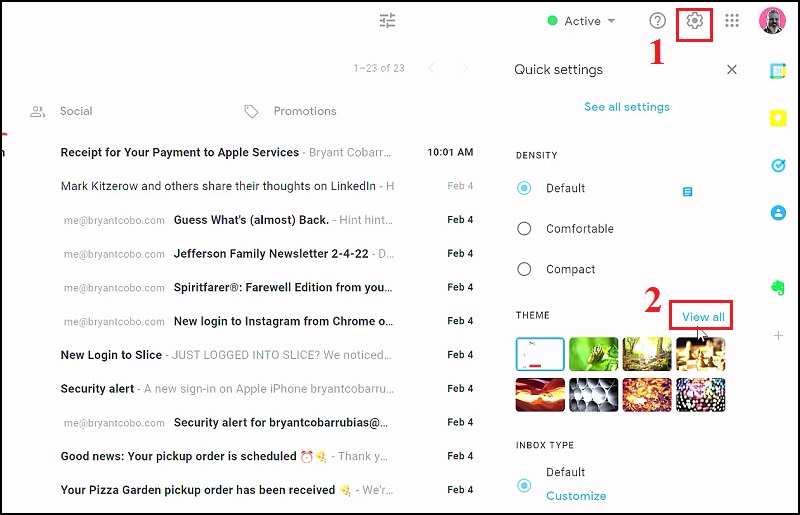800x515 pixels.
Task: Open Jefferson Family Newsletter 2-4-22 email
Action: coord(267,254)
